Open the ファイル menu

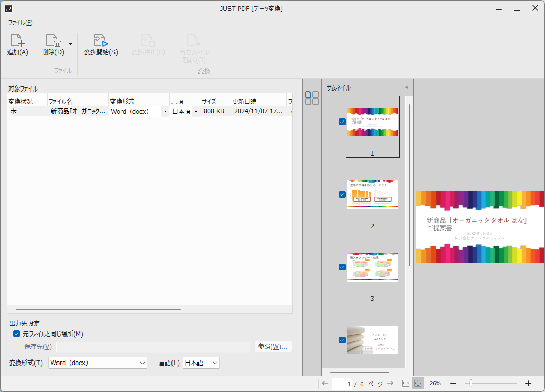click(20, 23)
